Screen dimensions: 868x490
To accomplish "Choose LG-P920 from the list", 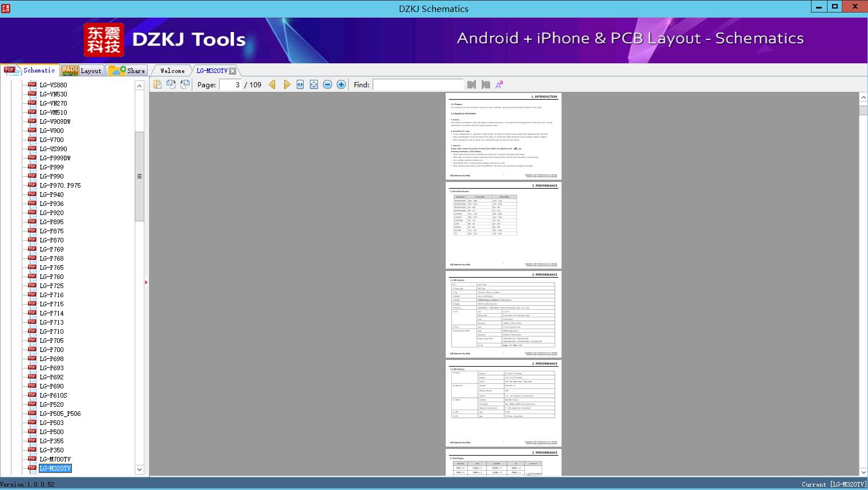I will coord(51,213).
